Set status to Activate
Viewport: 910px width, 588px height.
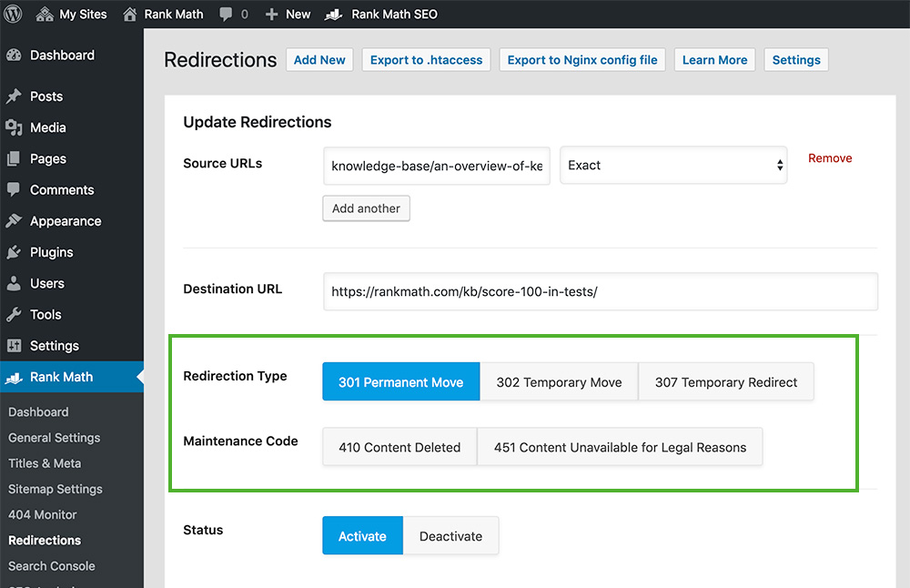[x=363, y=536]
